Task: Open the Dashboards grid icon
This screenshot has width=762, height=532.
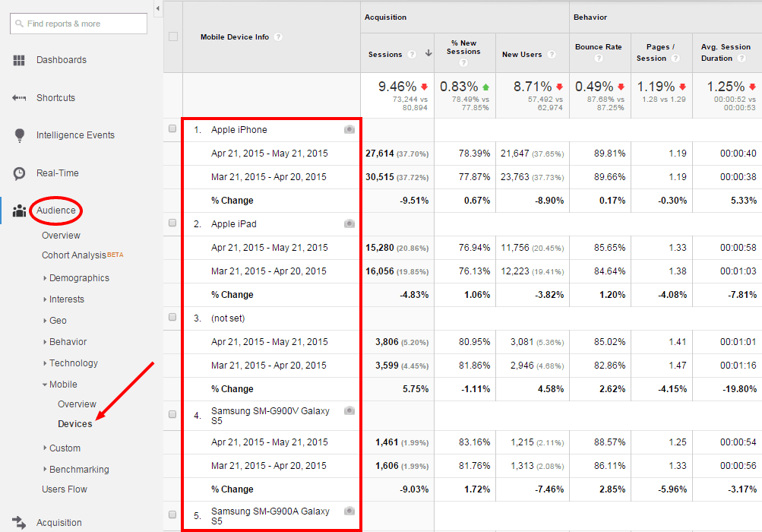Action: pos(19,60)
